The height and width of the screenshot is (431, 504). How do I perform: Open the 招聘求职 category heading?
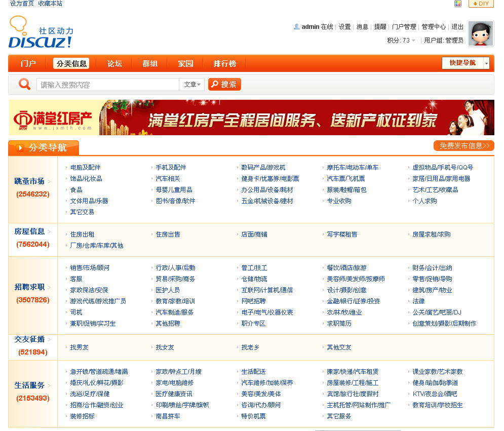tap(29, 287)
